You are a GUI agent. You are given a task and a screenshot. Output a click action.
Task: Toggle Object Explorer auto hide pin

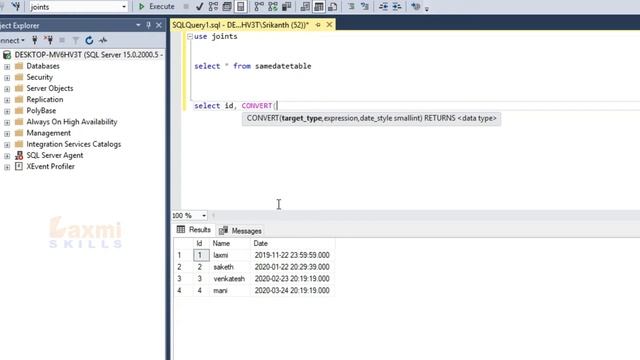148,25
